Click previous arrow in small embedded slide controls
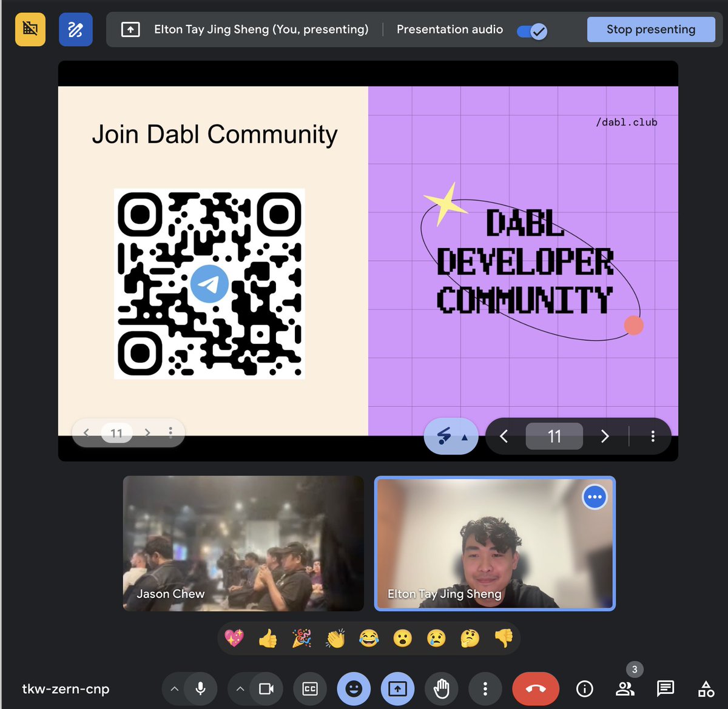The height and width of the screenshot is (709, 728). click(x=86, y=432)
